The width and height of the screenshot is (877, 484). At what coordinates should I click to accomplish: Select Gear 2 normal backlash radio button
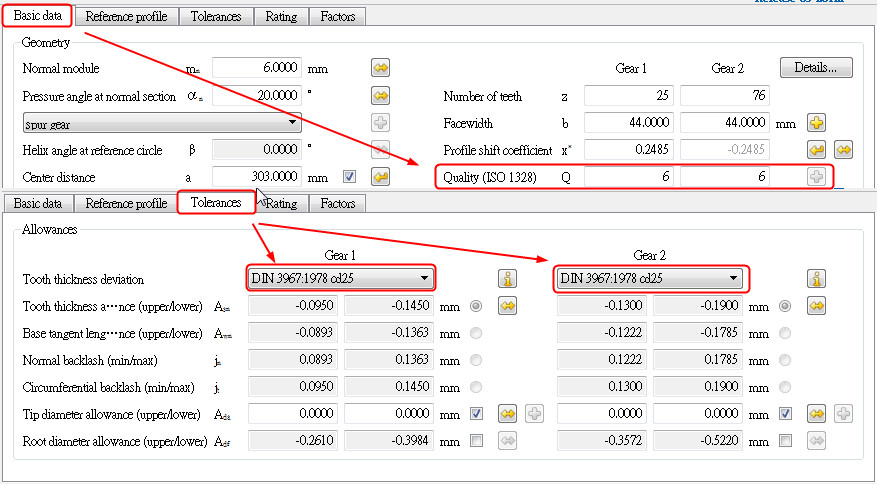point(785,360)
